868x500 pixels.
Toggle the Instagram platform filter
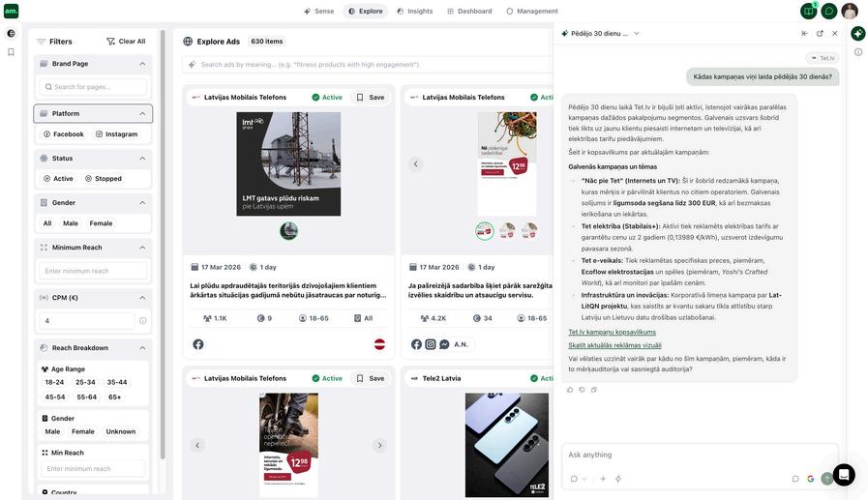[117, 134]
